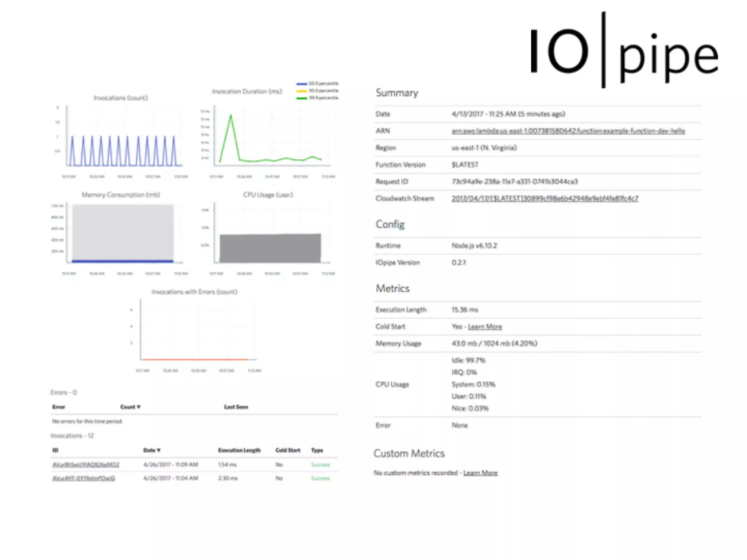
Task: Click Learn More under Custom Metrics
Action: click(x=480, y=473)
